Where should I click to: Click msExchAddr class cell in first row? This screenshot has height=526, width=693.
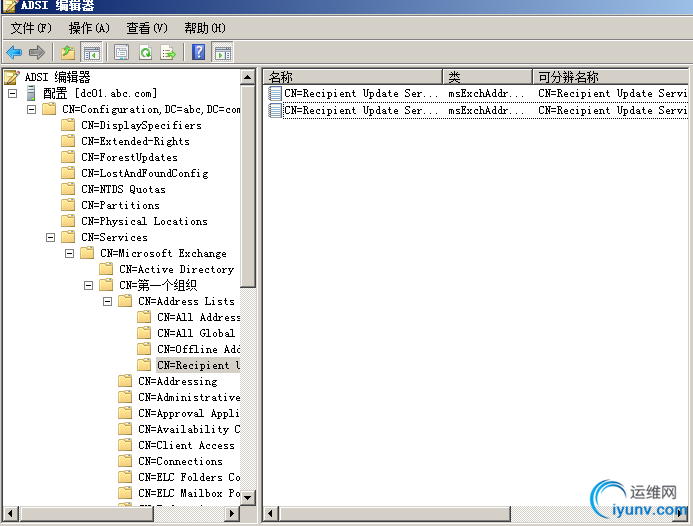click(x=486, y=93)
